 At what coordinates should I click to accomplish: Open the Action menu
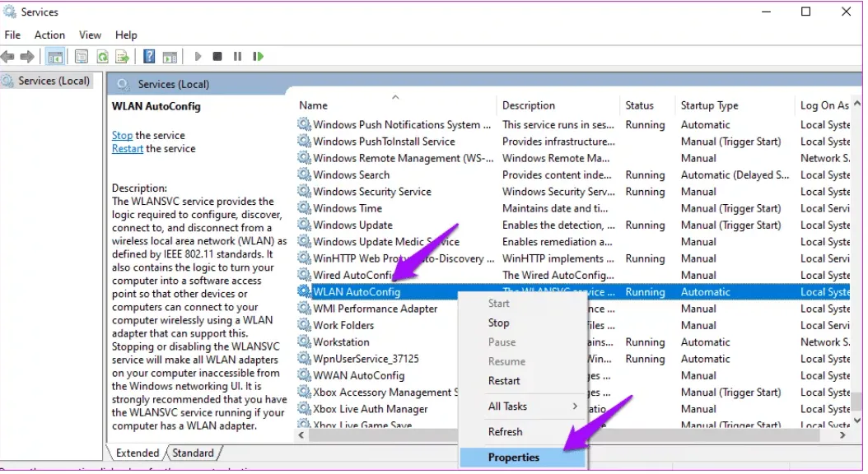[49, 35]
